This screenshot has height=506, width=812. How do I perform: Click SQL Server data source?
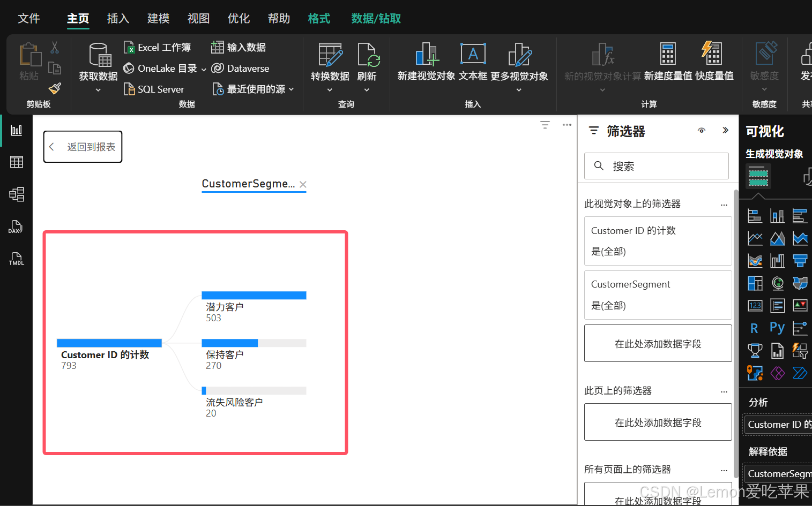154,89
